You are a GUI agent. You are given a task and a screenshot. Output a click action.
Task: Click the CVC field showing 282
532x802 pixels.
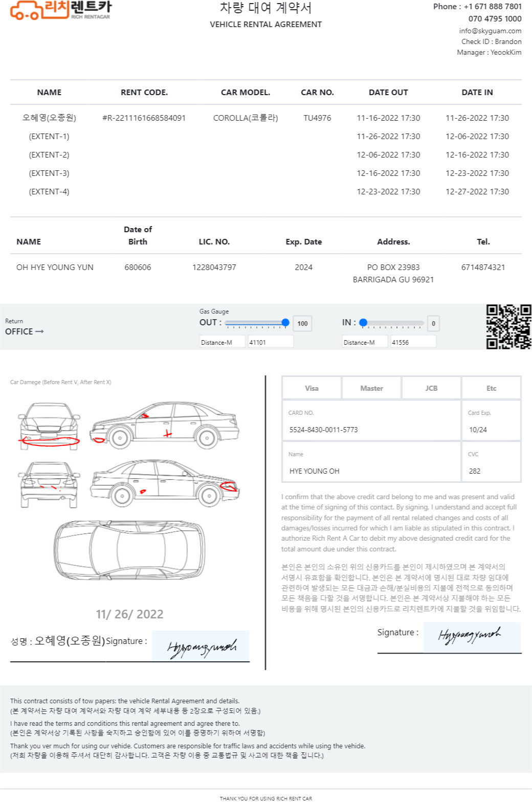[491, 462]
